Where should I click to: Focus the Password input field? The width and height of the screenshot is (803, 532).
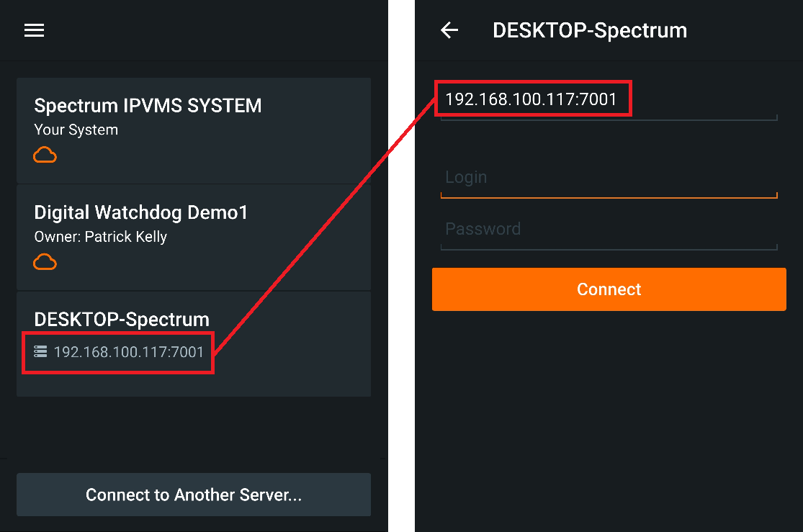[x=609, y=230]
